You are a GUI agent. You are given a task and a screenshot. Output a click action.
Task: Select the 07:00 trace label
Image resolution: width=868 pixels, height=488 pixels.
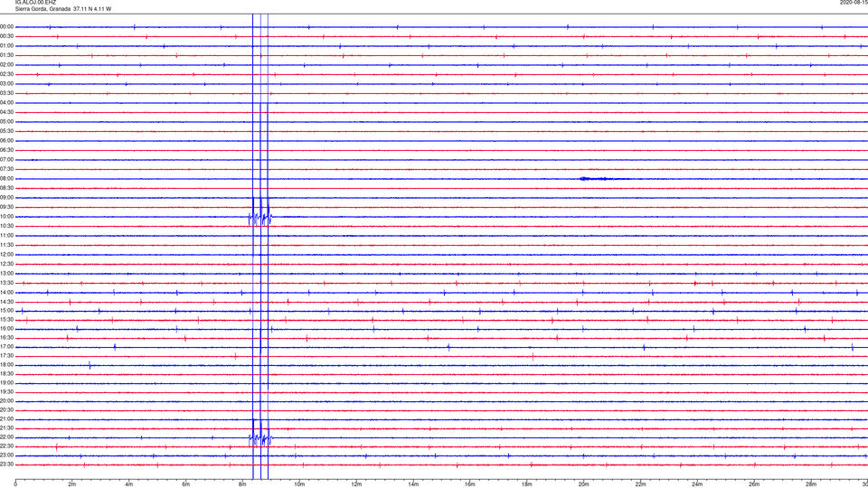(x=6, y=160)
